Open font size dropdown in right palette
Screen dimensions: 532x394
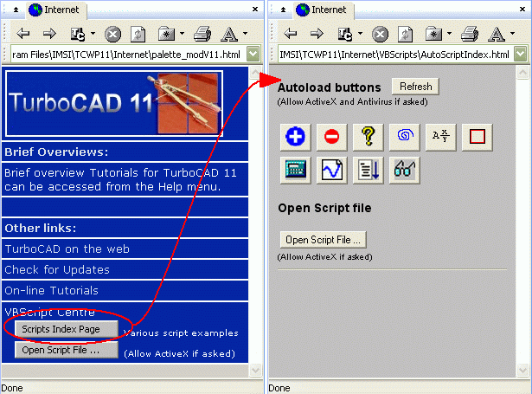pos(513,34)
